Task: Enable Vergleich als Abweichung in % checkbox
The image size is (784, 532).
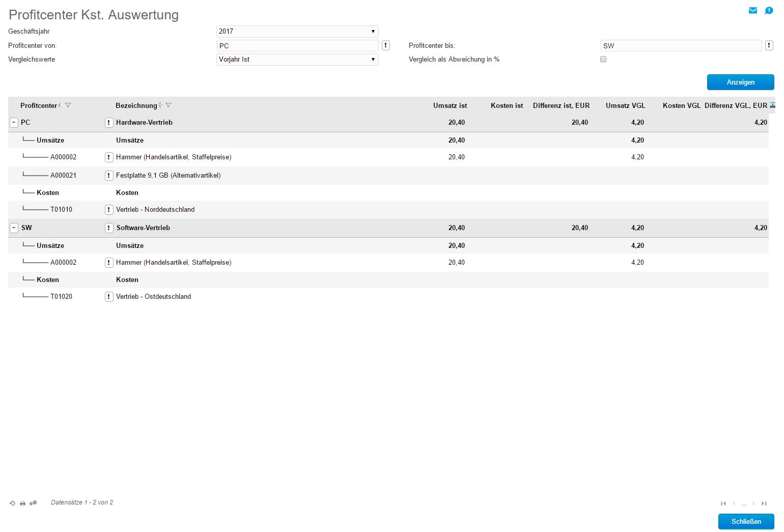Action: [603, 60]
